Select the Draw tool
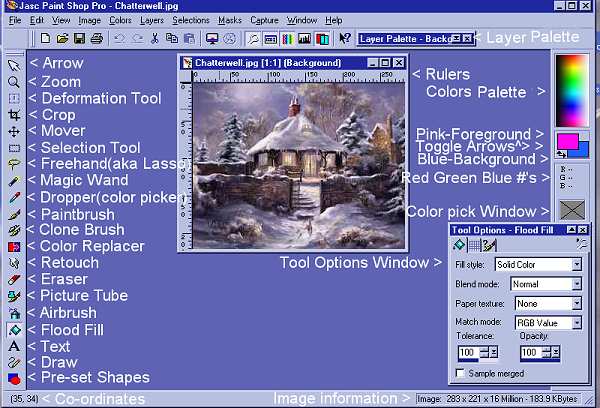 point(14,362)
